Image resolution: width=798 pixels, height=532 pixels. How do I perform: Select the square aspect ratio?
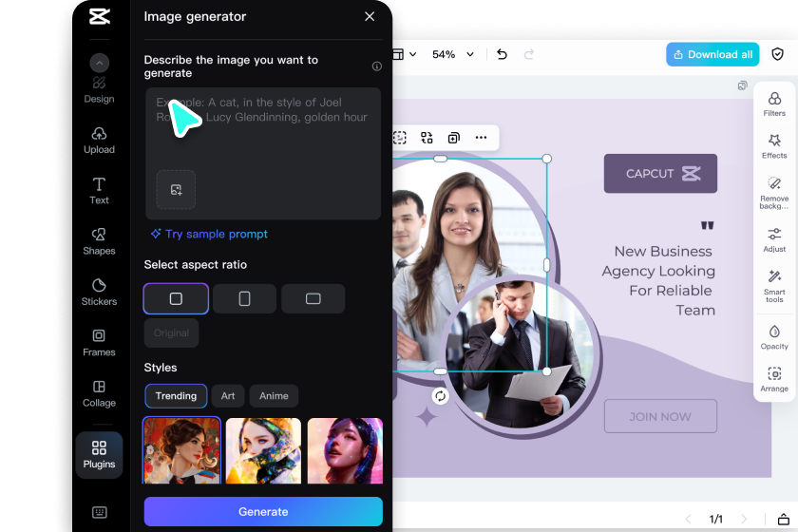[x=176, y=299]
